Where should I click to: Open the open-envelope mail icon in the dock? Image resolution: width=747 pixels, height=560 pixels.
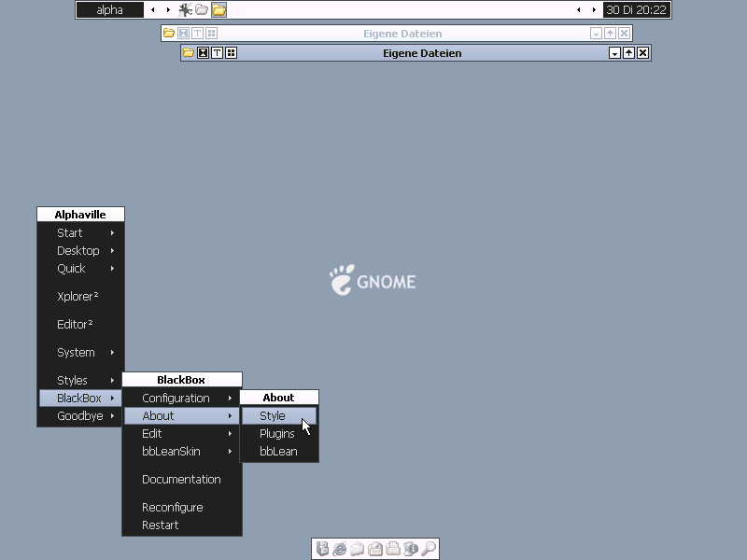tap(358, 549)
